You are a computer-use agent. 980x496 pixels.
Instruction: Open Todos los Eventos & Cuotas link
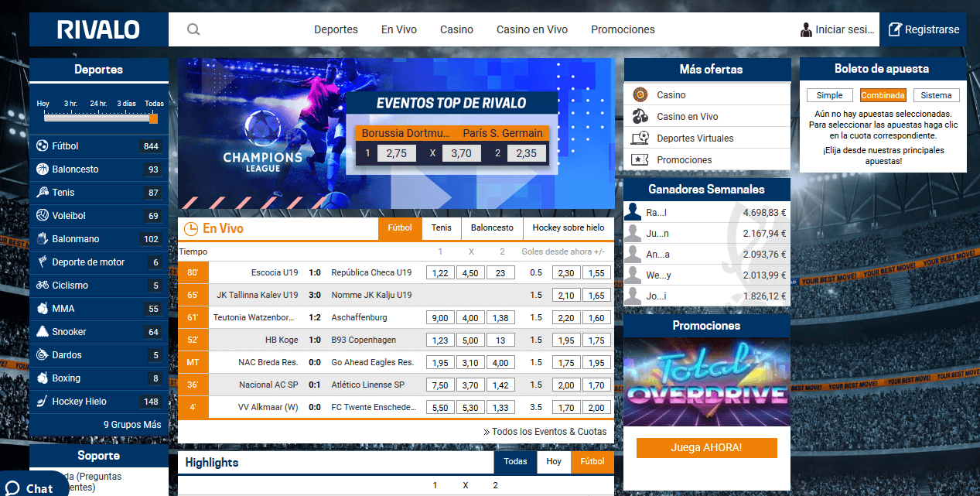(x=545, y=432)
